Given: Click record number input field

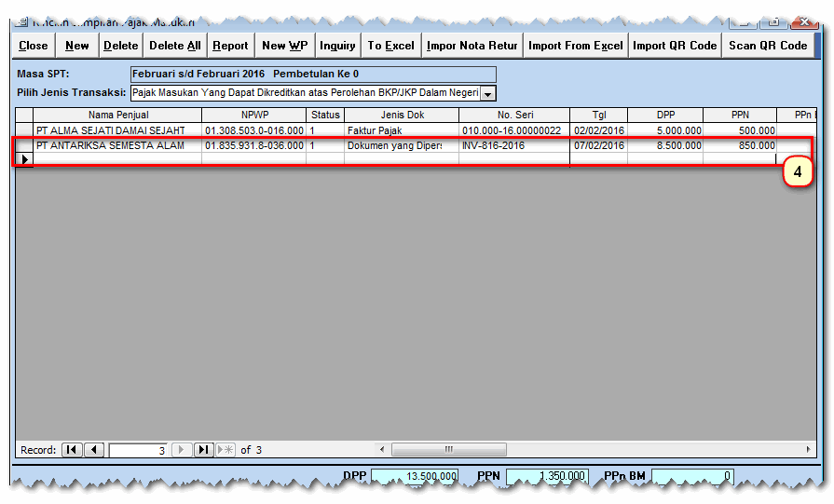Looking at the screenshot, I should click(x=138, y=450).
